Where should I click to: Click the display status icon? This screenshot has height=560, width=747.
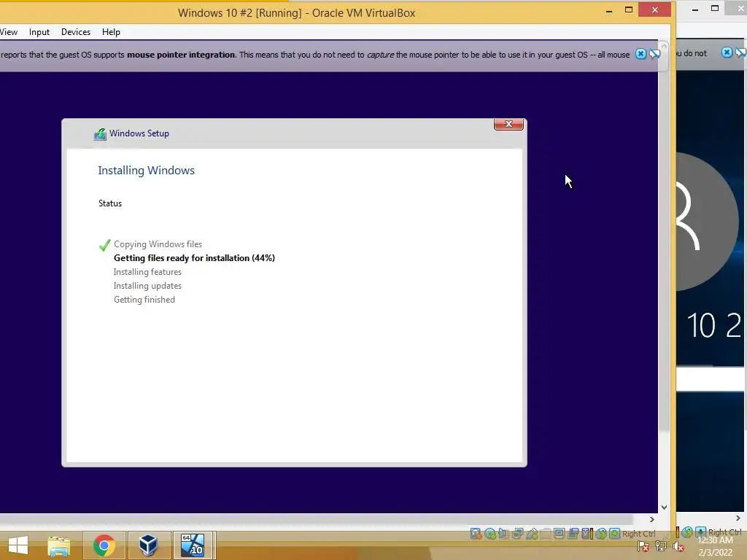[x=559, y=533]
